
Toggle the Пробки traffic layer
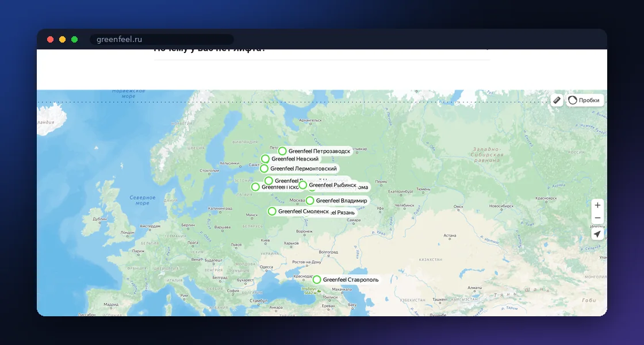click(585, 100)
